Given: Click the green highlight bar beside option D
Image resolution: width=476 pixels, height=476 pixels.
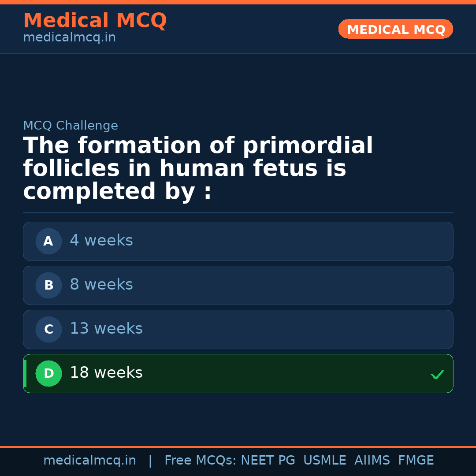Looking at the screenshot, I should tap(25, 373).
